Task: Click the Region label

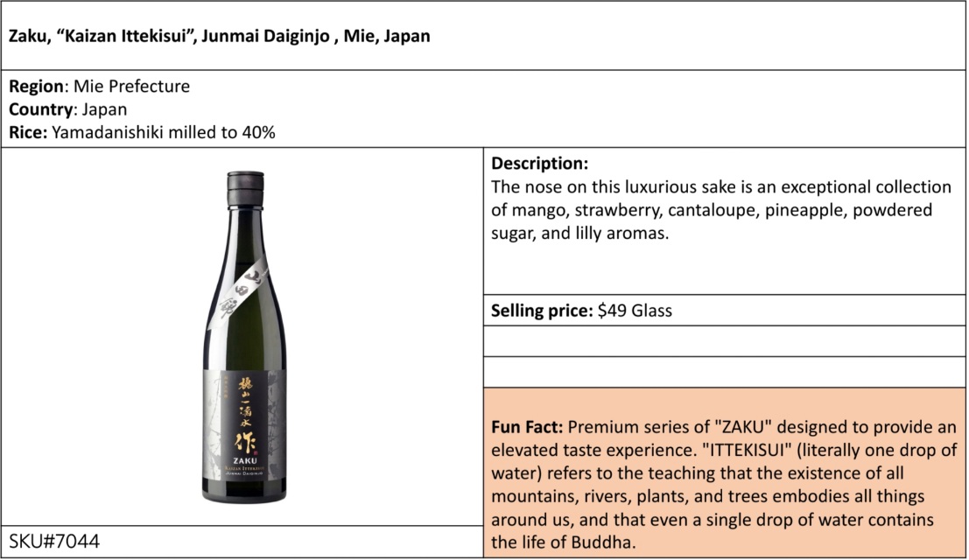Action: (36, 86)
